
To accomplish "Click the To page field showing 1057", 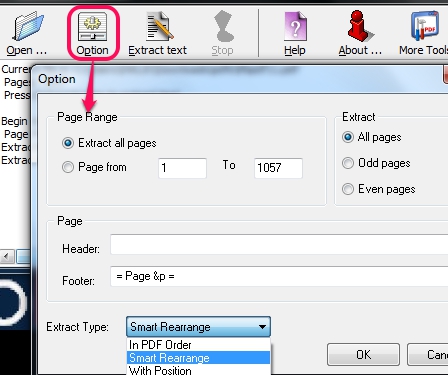I will (278, 168).
